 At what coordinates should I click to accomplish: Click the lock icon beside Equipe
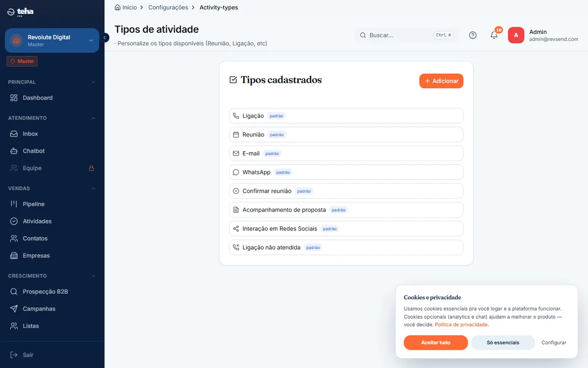pos(91,168)
